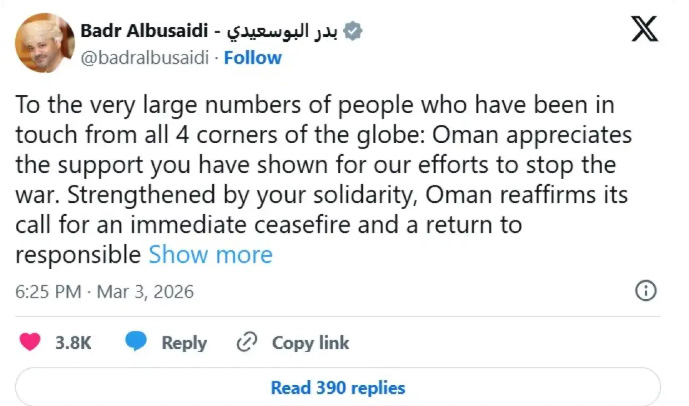Follow the badralbusaidi account
Screen dimensions: 689x406
click(x=252, y=58)
